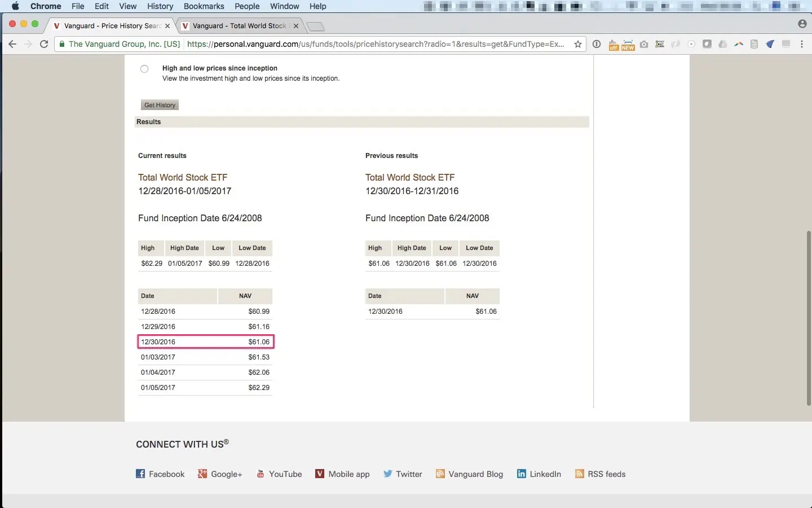
Task: Open Total World Stock ETF under Current results
Action: click(183, 177)
